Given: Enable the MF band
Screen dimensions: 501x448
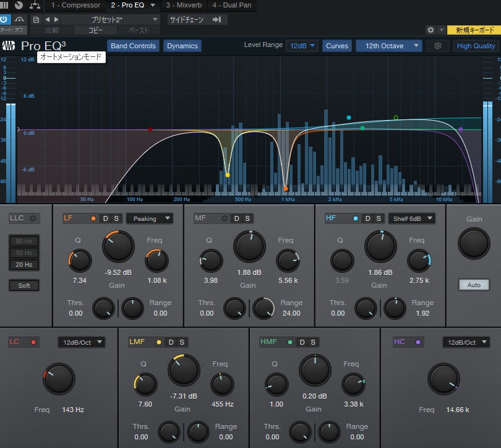Looking at the screenshot, I should (224, 218).
